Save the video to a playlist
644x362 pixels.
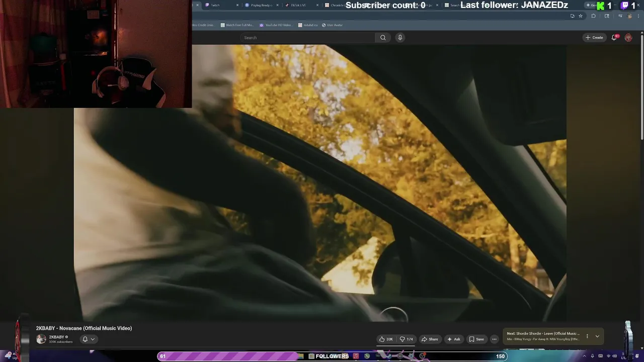476,339
